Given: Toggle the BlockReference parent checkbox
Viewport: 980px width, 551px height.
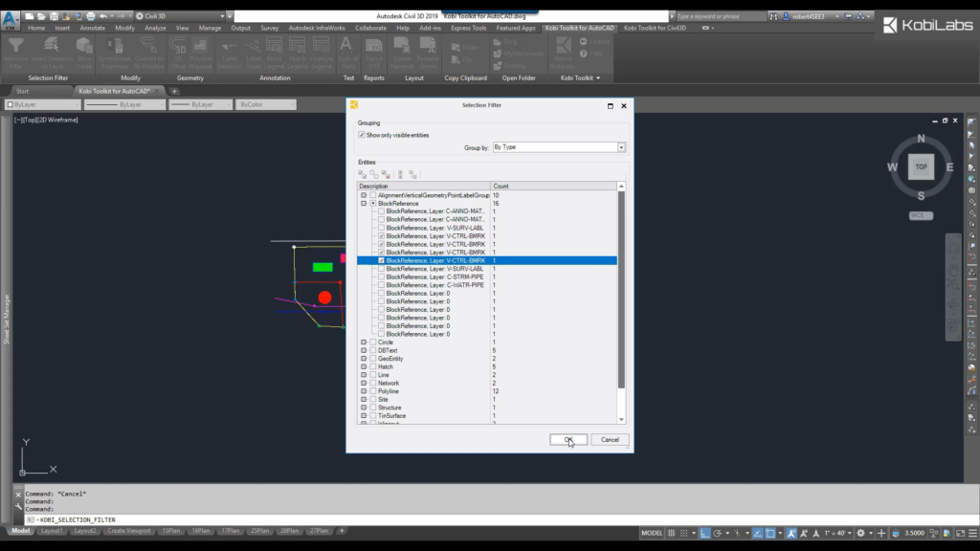Looking at the screenshot, I should coord(373,203).
